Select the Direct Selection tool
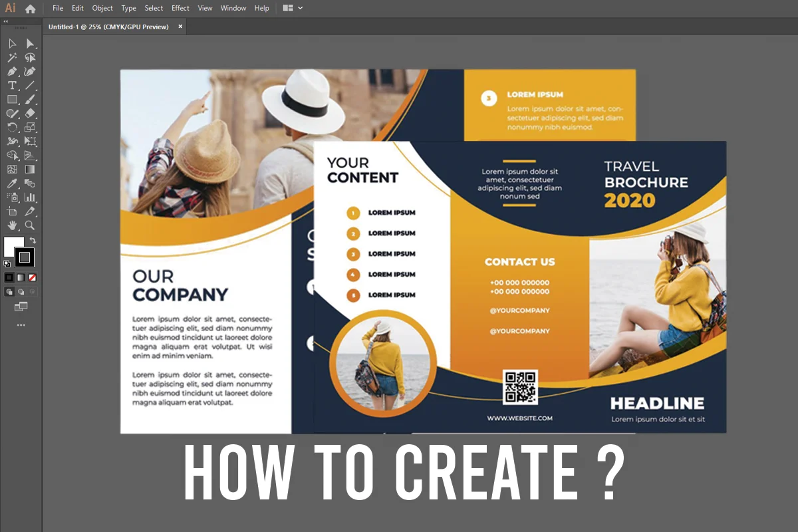Screen dimensions: 798x532 [30, 44]
